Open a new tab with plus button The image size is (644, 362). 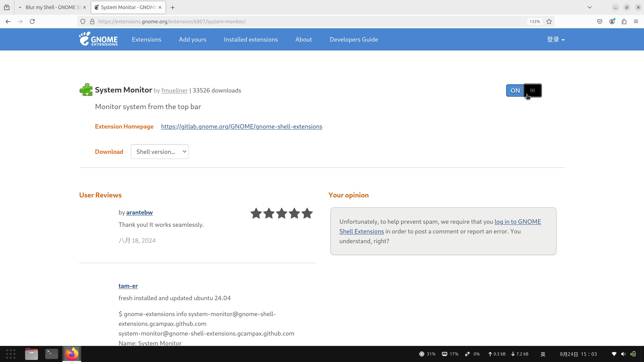coord(173,8)
